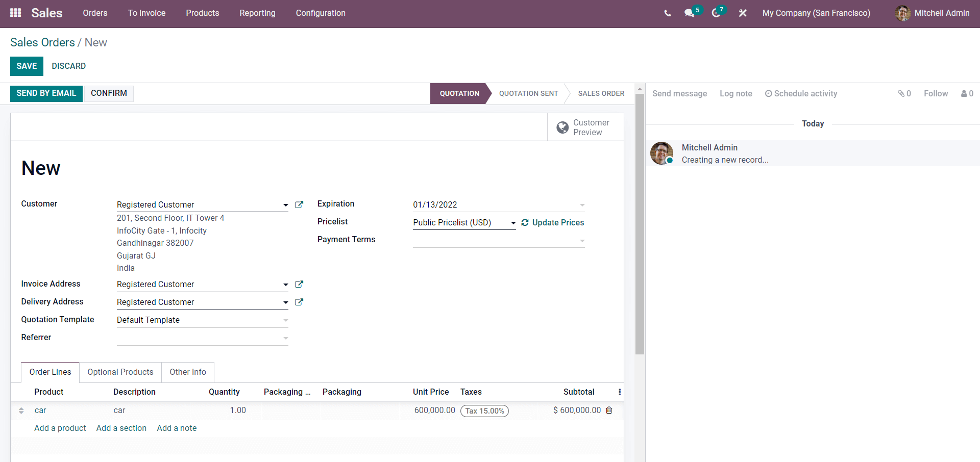The width and height of the screenshot is (980, 462).
Task: Click Add a note link
Action: coord(177,428)
